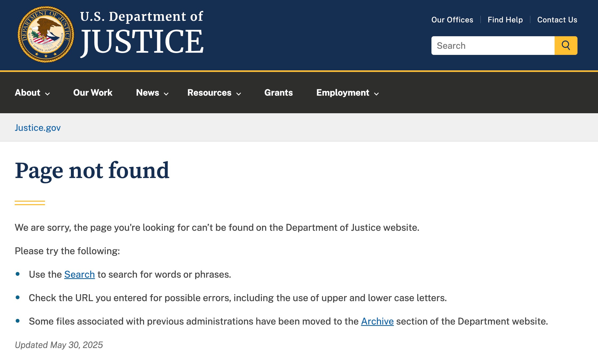Open the Archive section link
Screen dimensions: 598x364
tap(377, 321)
